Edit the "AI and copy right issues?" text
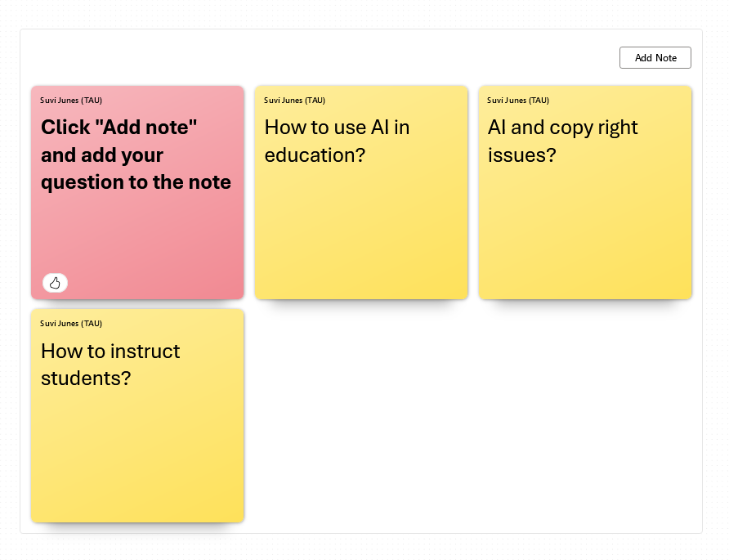729x560 pixels. coord(562,141)
